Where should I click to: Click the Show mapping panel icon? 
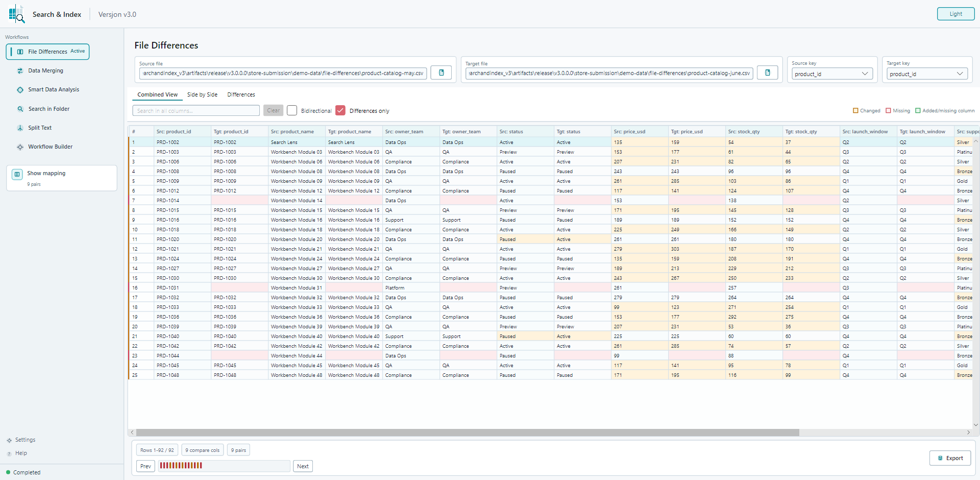[x=17, y=174]
